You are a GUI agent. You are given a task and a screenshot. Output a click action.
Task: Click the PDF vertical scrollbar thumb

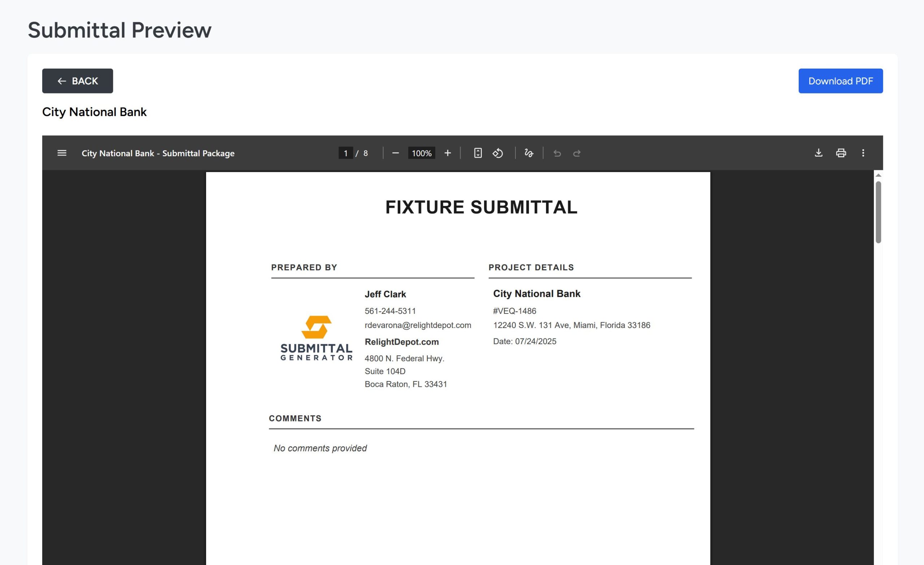878,212
